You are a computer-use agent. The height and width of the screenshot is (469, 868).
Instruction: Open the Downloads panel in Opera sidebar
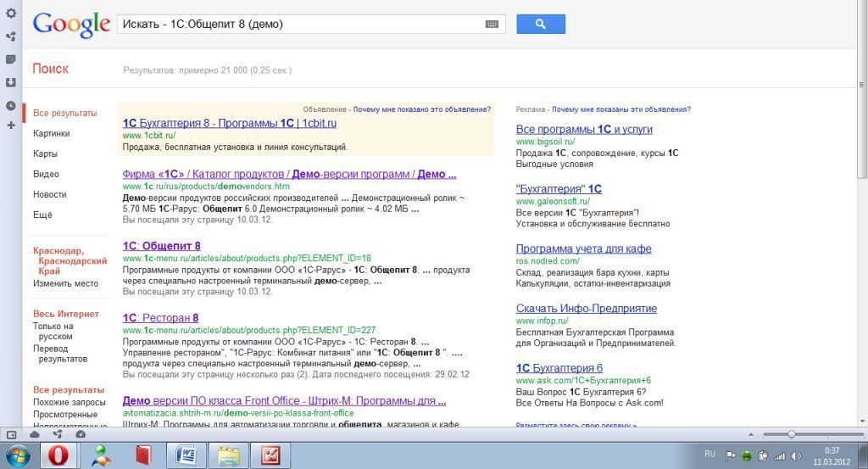[10, 82]
